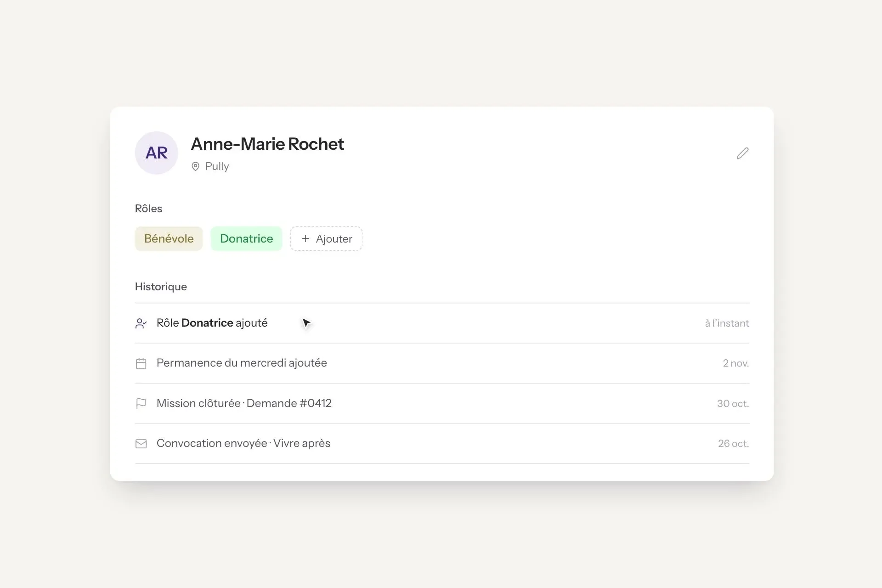882x588 pixels.
Task: Click the Pully location text
Action: tap(217, 166)
